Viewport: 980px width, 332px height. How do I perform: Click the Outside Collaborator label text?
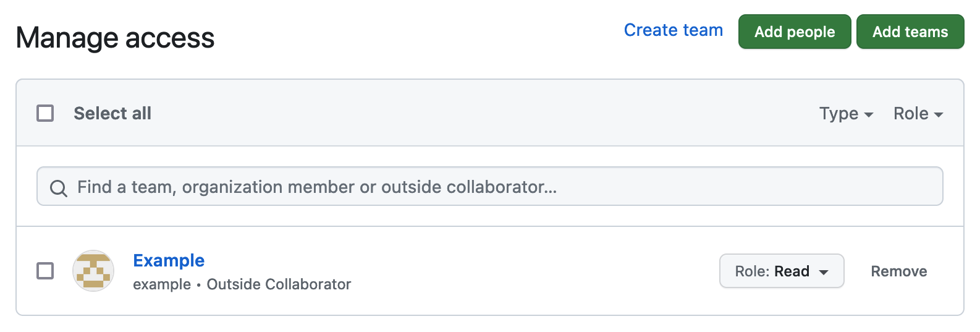(279, 284)
